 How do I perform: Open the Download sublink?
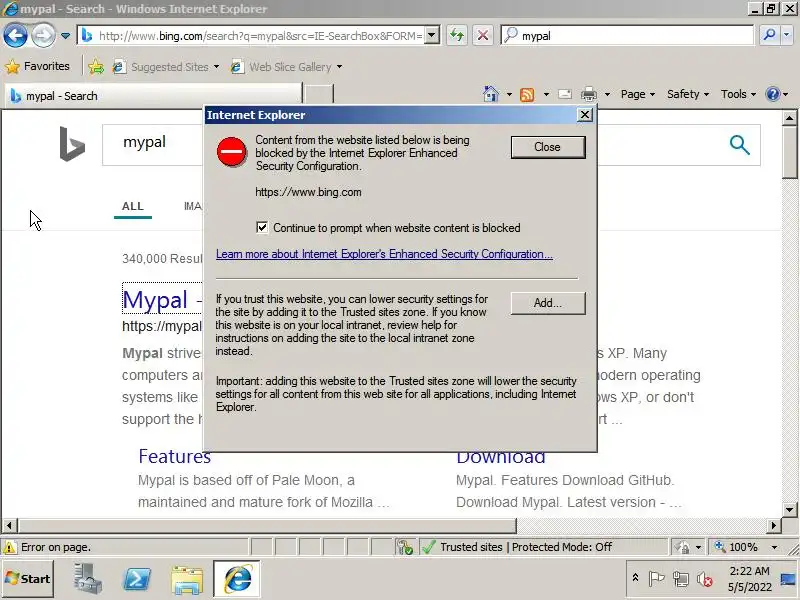[x=501, y=457]
